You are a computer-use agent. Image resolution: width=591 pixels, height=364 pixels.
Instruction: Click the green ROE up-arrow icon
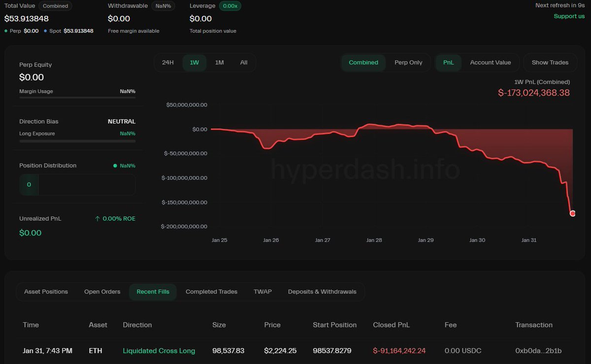click(98, 219)
